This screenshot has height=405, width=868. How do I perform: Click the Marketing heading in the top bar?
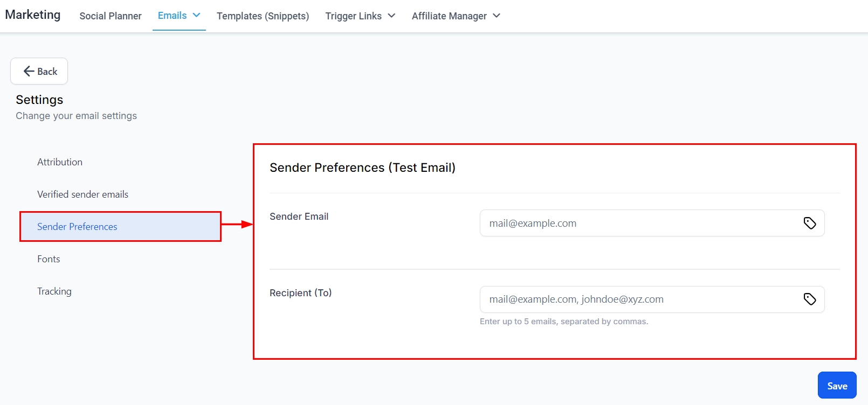pos(33,15)
